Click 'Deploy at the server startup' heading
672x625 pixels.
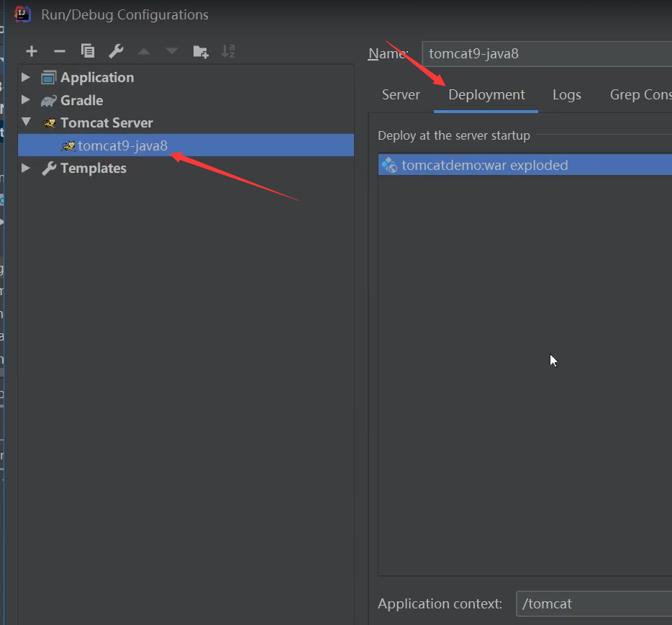pos(454,135)
